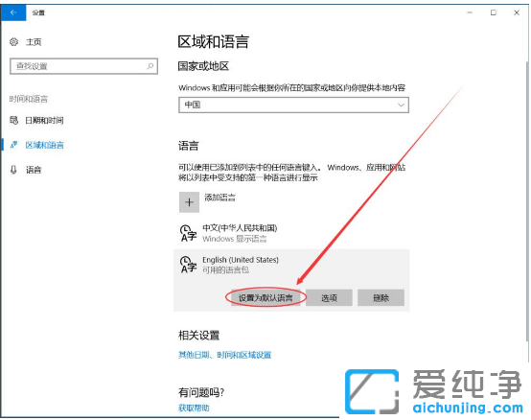Image resolution: width=531 pixels, height=420 pixels.
Task: Open 其他日期、时间和区域设置 link
Action: point(225,355)
